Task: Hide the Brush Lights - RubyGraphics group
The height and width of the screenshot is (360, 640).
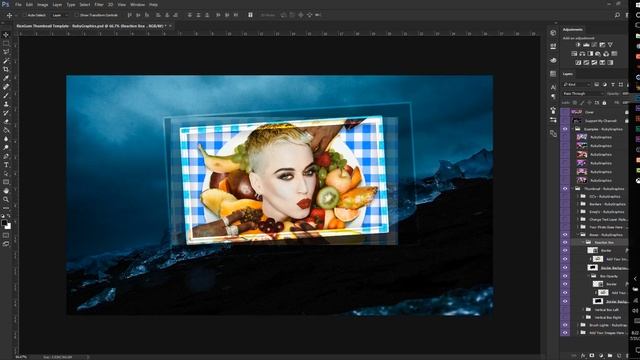Action: click(x=565, y=325)
